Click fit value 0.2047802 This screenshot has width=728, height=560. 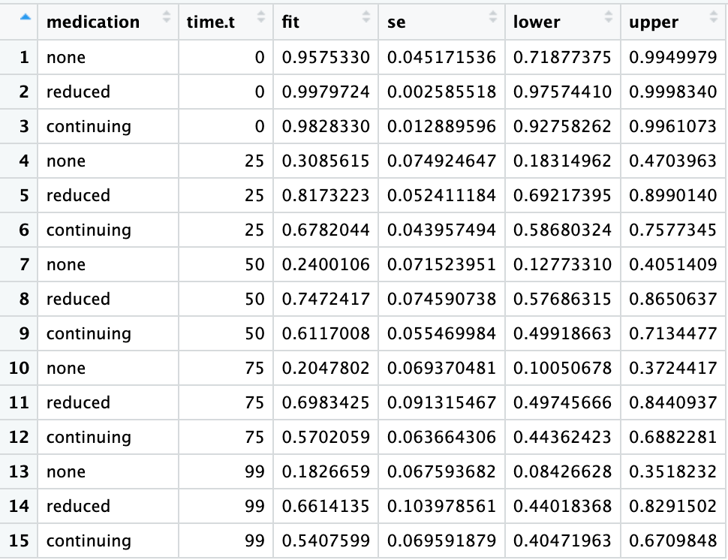click(326, 368)
